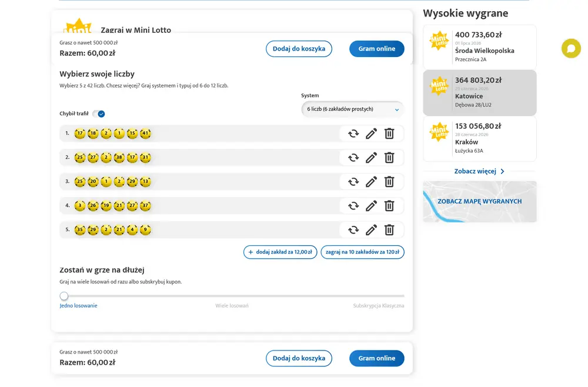
Task: Open the 153 056,80 zł Kraków card
Action: point(480,139)
